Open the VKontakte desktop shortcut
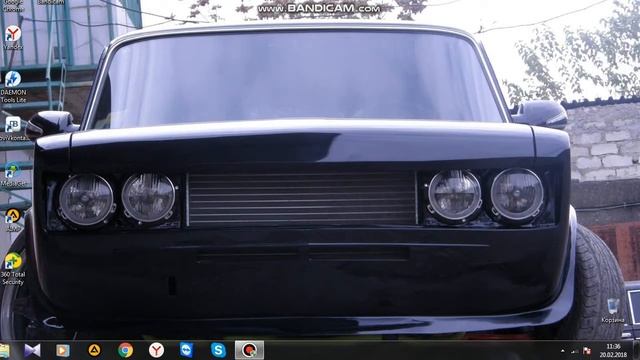Screen dimensions: 640x360 point(13,129)
